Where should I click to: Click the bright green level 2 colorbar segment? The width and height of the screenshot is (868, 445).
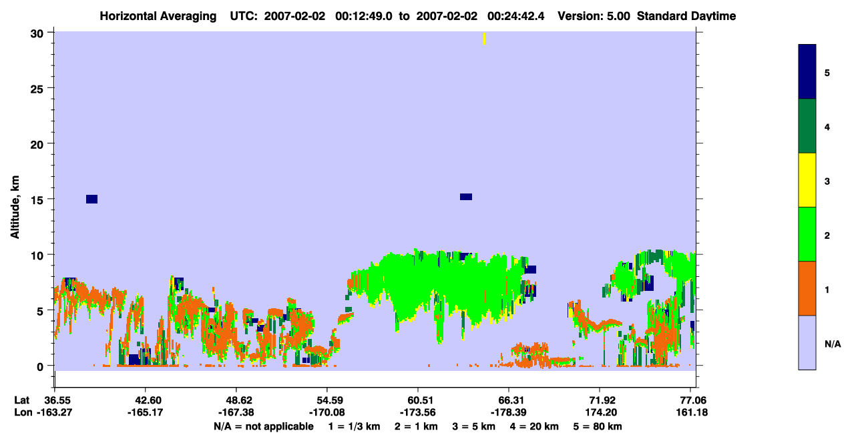[807, 234]
